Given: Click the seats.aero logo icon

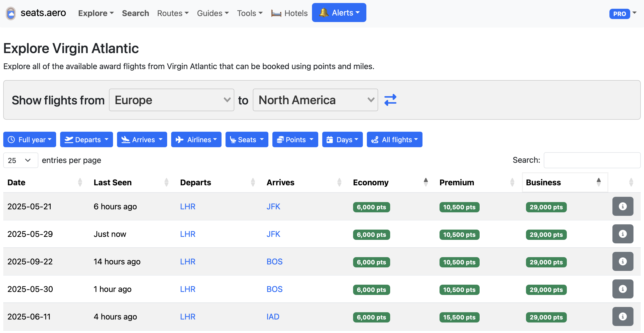Looking at the screenshot, I should click(x=11, y=13).
